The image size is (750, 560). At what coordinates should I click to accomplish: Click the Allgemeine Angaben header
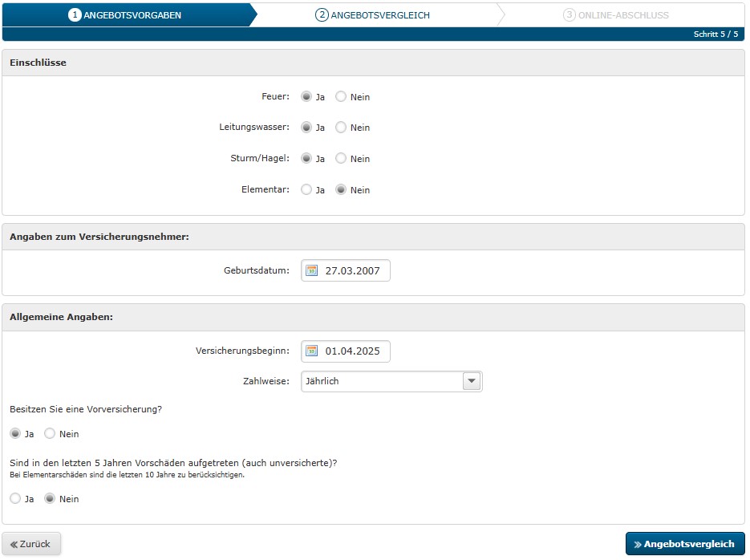373,317
